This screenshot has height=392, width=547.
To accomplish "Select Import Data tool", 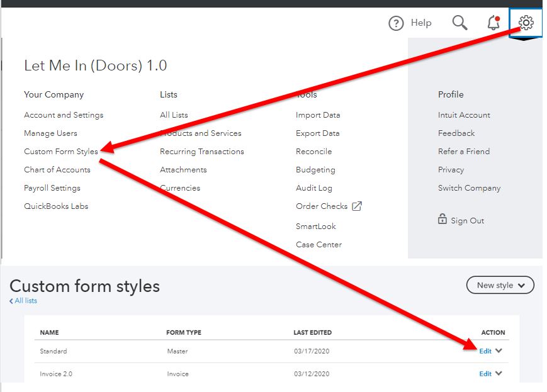I will click(x=318, y=115).
